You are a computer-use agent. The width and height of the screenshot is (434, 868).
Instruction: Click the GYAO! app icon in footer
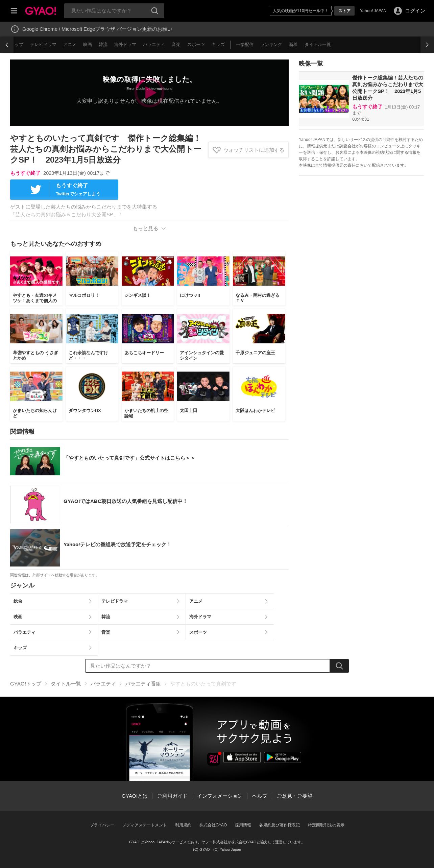pyautogui.click(x=214, y=759)
